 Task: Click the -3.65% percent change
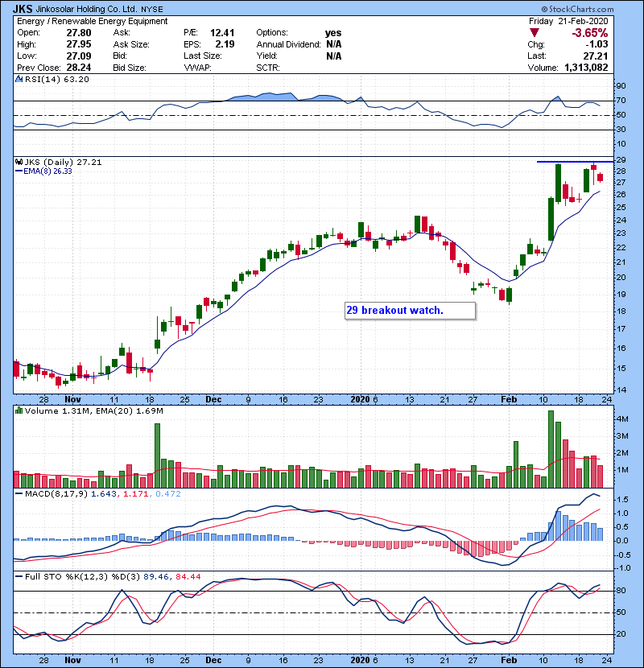pyautogui.click(x=590, y=33)
